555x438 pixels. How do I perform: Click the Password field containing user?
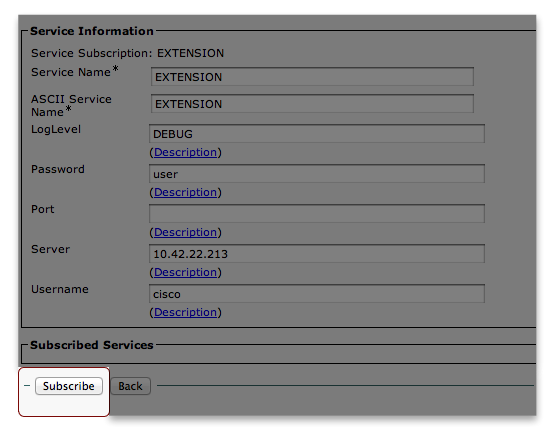click(317, 174)
